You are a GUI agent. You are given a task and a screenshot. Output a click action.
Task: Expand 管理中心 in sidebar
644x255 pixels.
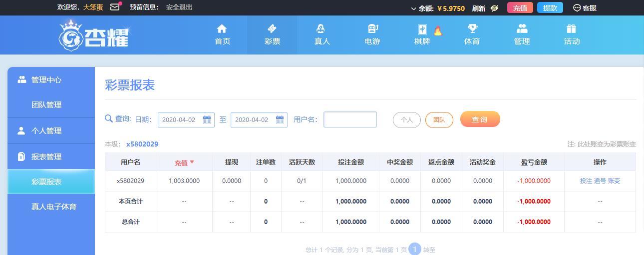tap(51, 79)
